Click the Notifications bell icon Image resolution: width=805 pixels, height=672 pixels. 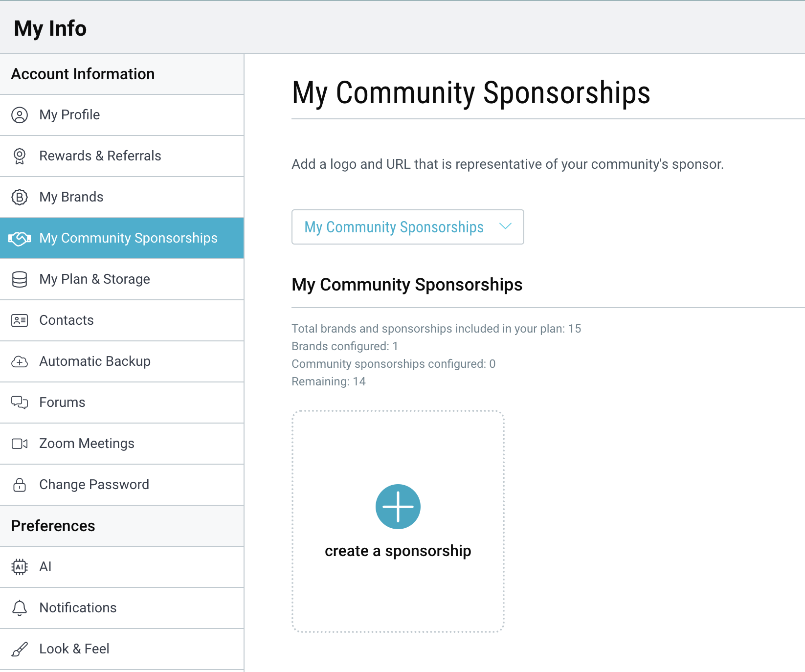pos(20,608)
